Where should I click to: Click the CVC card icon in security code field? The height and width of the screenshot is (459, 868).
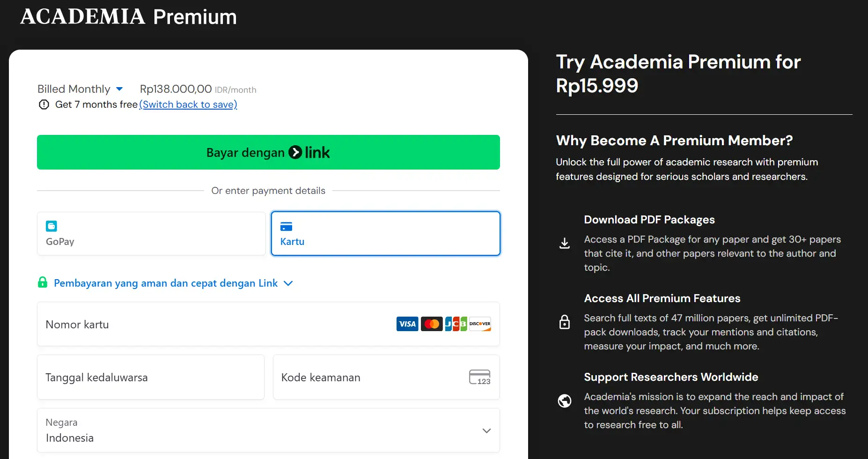[479, 377]
